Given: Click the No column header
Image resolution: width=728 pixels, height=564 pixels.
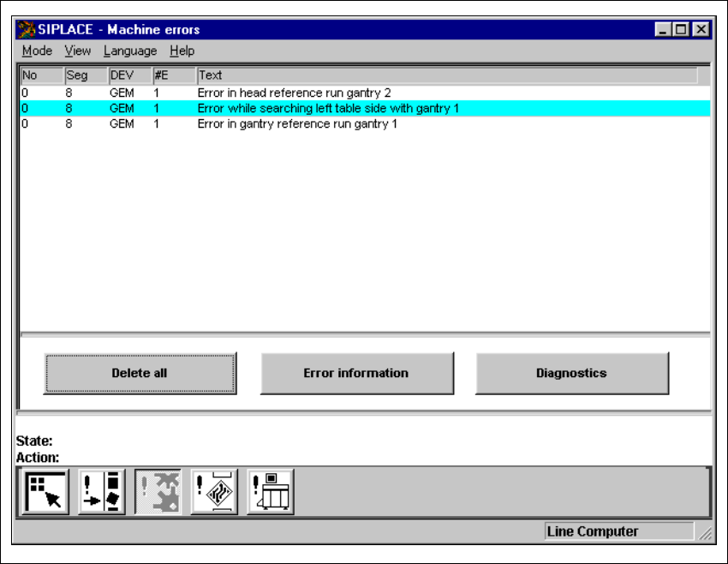Looking at the screenshot, I should point(42,75).
